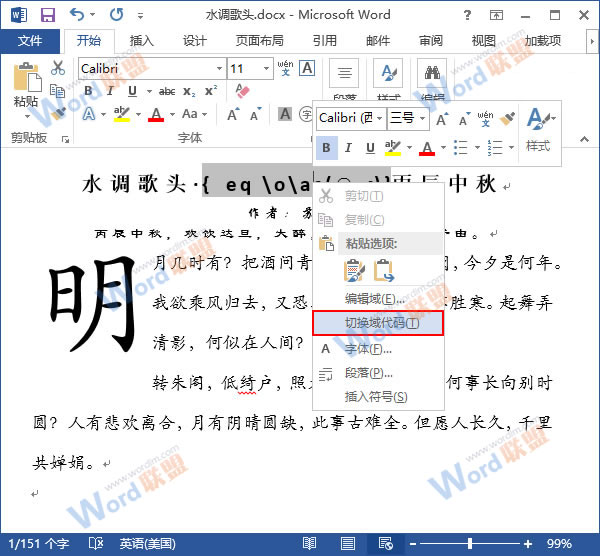Image resolution: width=600 pixels, height=556 pixels.
Task: Click the large Paste clipboard icon
Action: pos(27,77)
